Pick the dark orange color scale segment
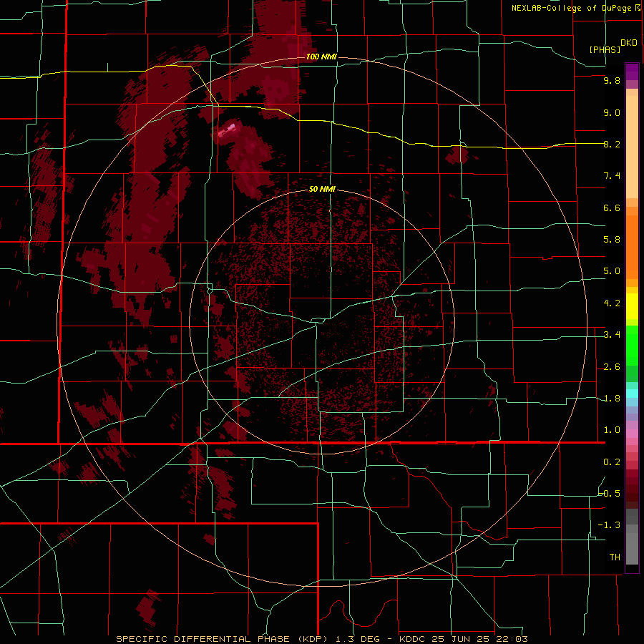The height and width of the screenshot is (644, 644). click(632, 248)
